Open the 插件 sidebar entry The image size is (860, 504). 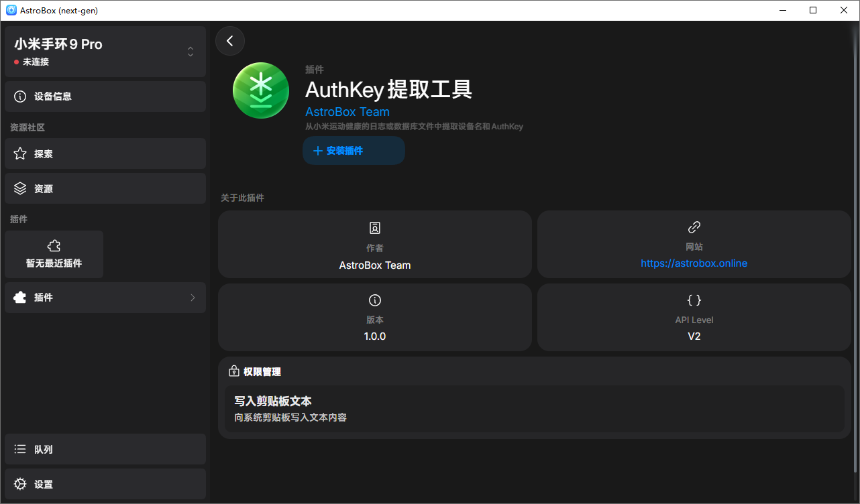click(x=105, y=297)
